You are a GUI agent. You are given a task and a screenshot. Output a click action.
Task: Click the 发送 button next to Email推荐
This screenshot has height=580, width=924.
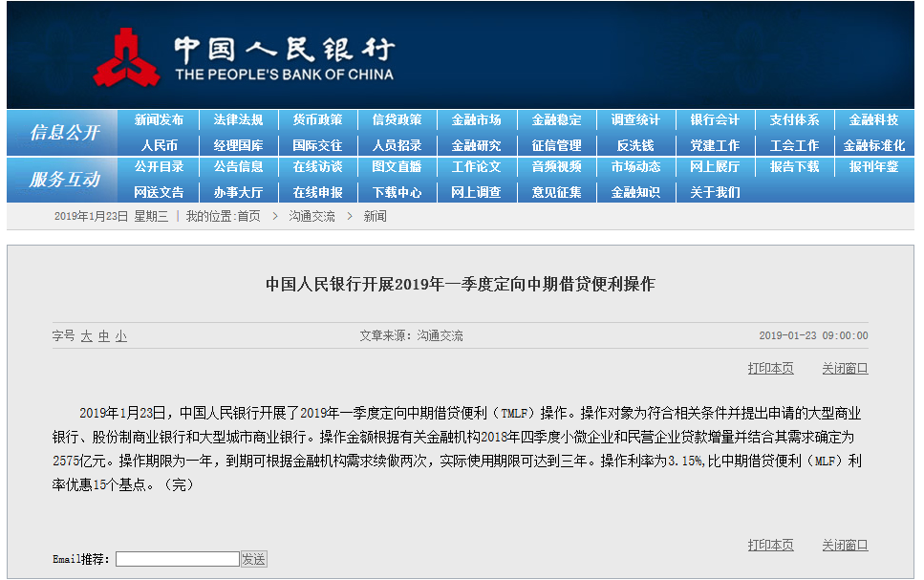[x=254, y=558]
